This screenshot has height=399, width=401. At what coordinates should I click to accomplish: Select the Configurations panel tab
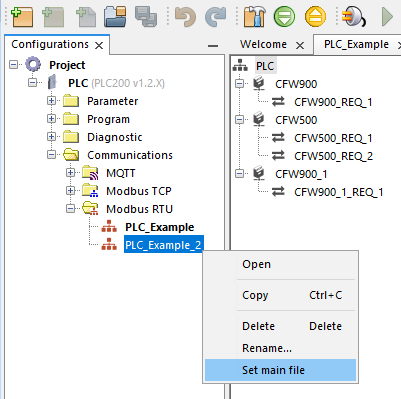click(50, 44)
